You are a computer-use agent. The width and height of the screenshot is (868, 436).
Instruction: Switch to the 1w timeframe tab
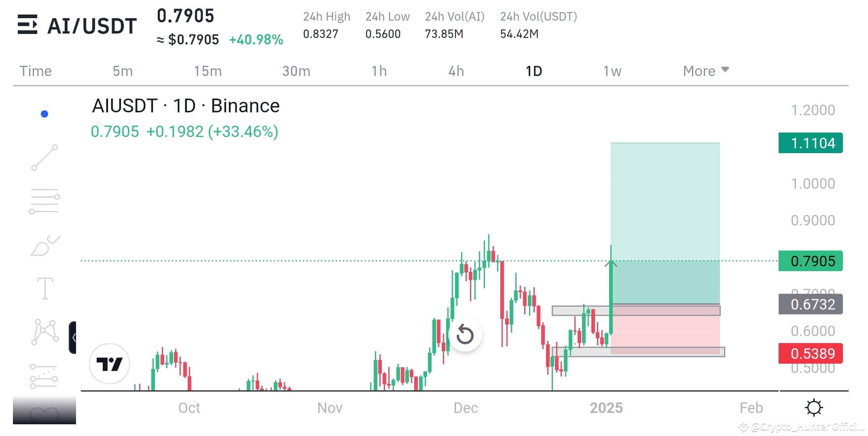pyautogui.click(x=612, y=71)
